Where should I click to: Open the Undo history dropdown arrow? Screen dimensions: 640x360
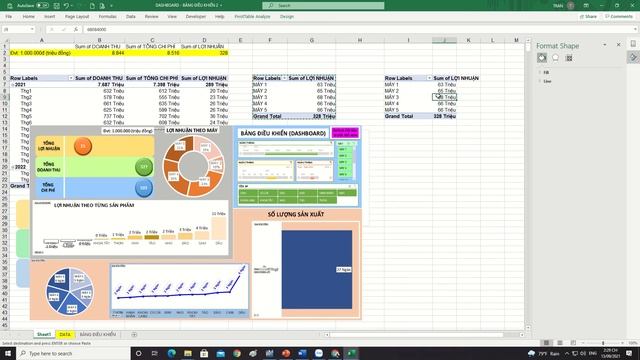point(72,6)
